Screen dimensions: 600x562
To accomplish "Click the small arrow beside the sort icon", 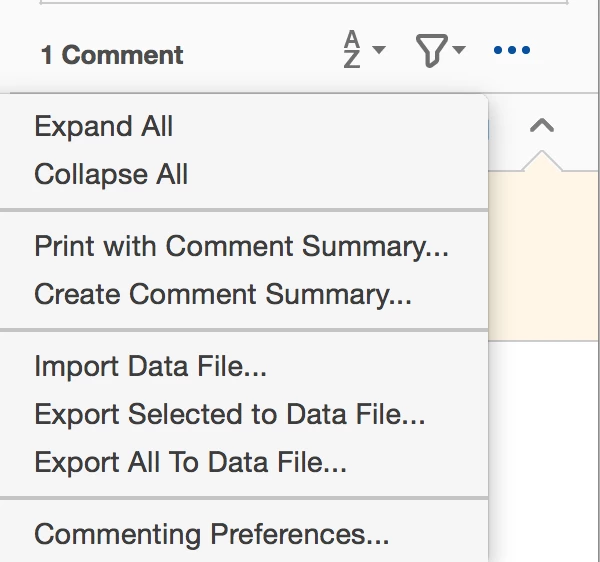I will [379, 50].
